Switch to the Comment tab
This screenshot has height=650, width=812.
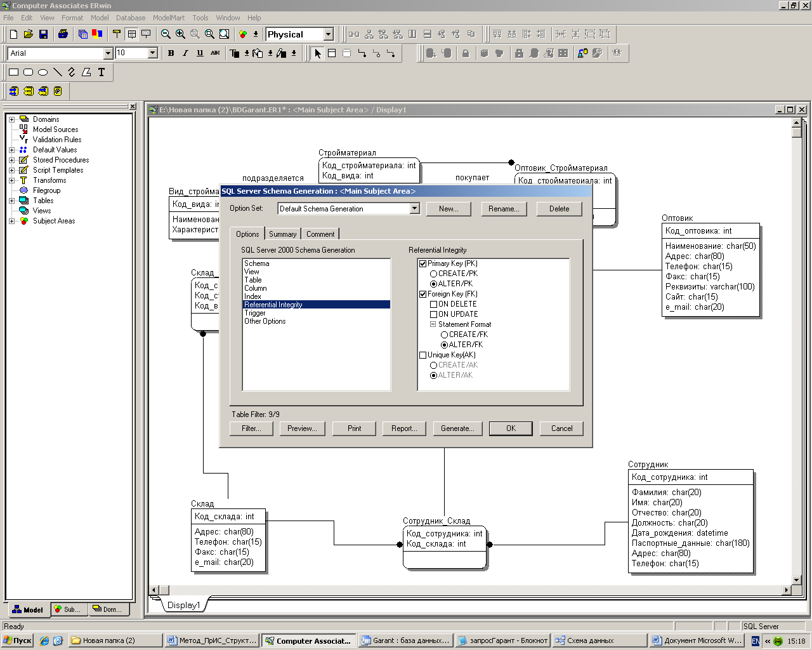coord(320,234)
